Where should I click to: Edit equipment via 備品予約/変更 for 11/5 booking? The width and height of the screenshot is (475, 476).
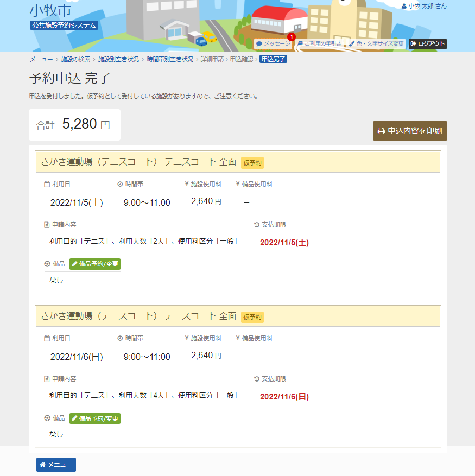coord(95,264)
